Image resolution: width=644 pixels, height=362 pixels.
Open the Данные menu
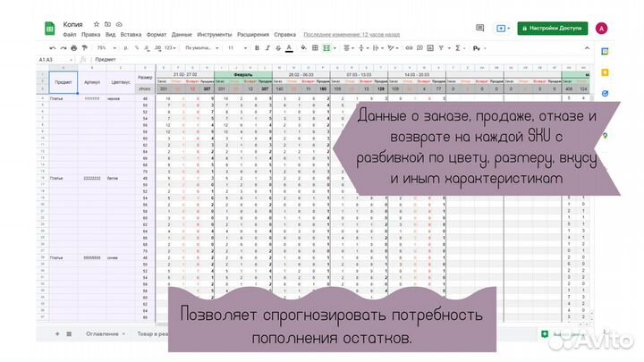(x=182, y=35)
